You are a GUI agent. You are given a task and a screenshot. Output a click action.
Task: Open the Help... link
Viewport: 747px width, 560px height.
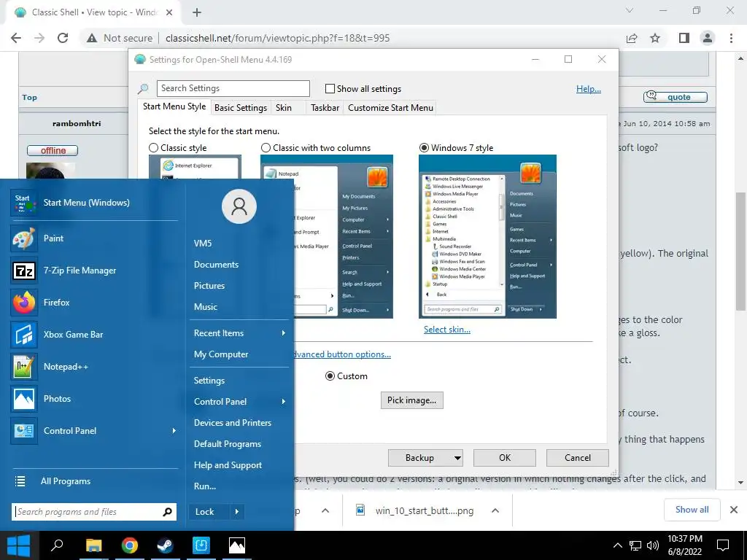pyautogui.click(x=589, y=88)
